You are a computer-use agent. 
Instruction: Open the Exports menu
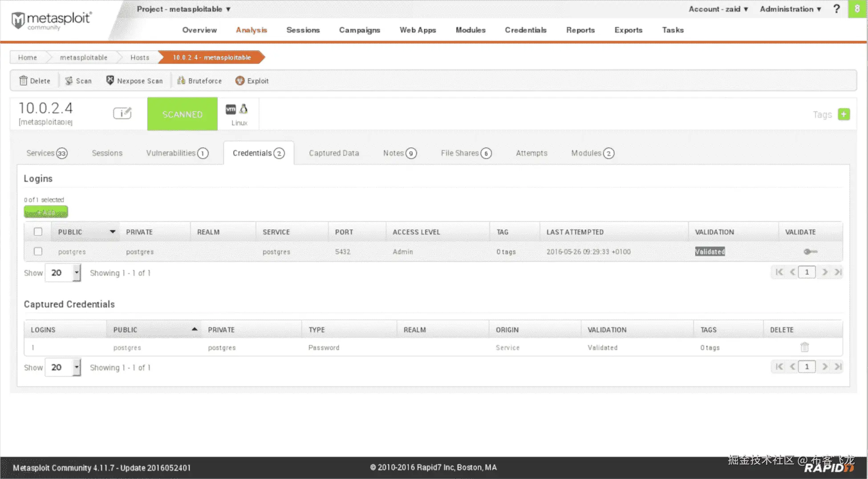(629, 30)
